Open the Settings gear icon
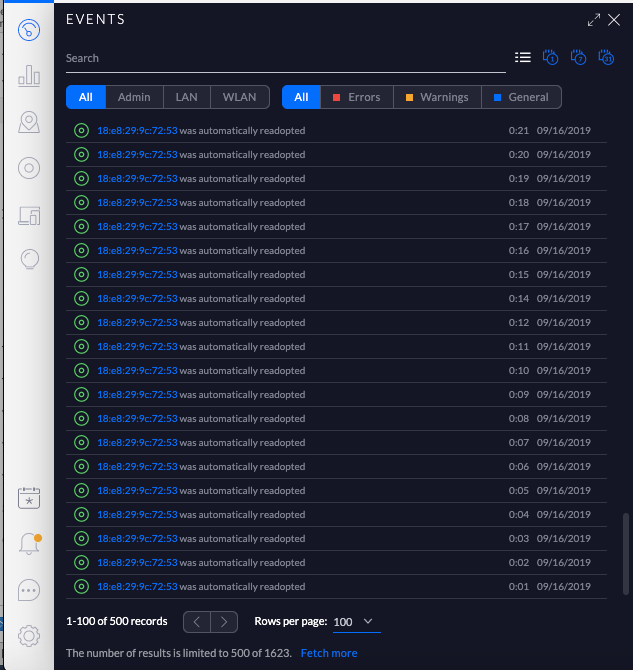The width and height of the screenshot is (633, 670). pyautogui.click(x=29, y=636)
